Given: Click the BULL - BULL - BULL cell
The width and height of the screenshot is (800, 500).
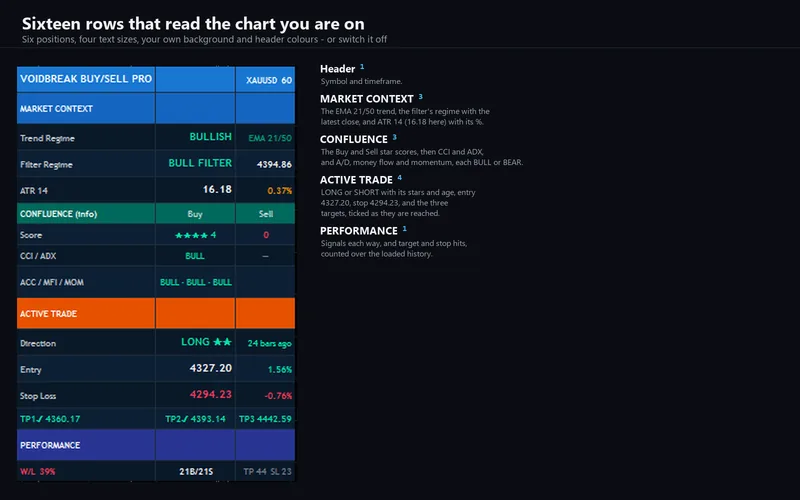Looking at the screenshot, I should click(x=195, y=282).
